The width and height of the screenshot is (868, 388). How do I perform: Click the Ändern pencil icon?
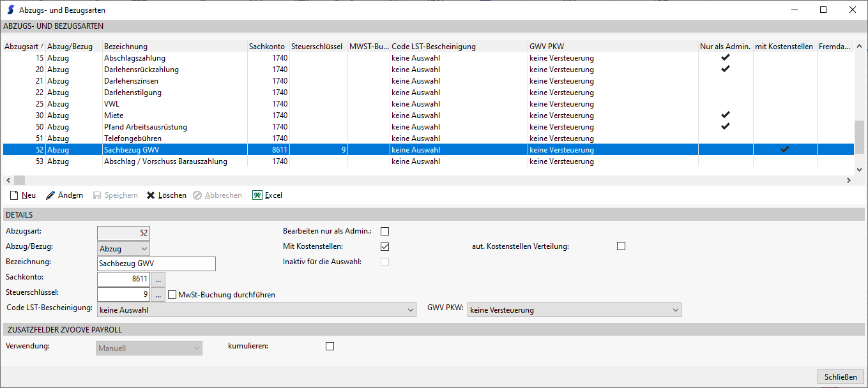[50, 195]
